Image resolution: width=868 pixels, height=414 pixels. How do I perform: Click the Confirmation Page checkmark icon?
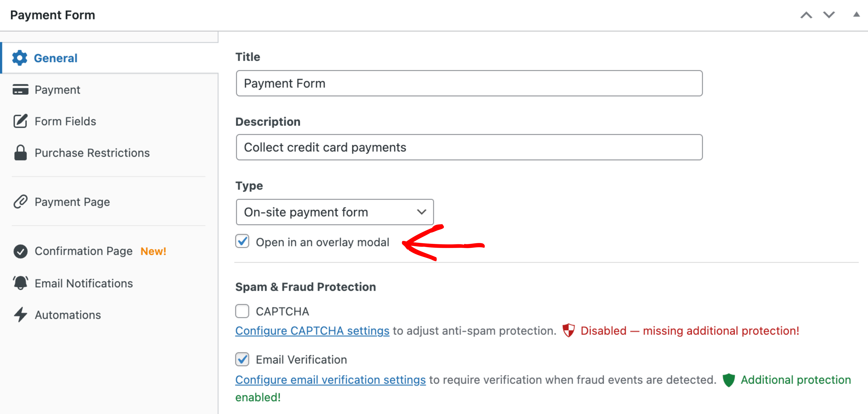[20, 251]
